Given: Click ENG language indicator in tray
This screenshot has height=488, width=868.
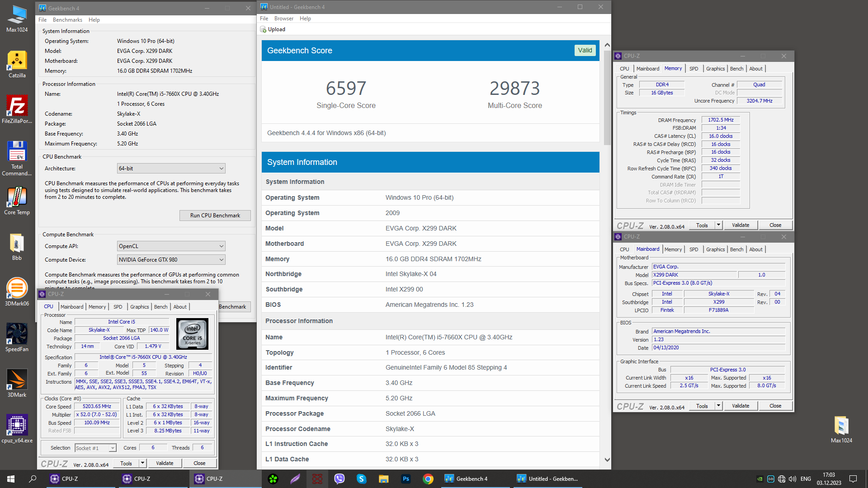Looking at the screenshot, I should [806, 479].
